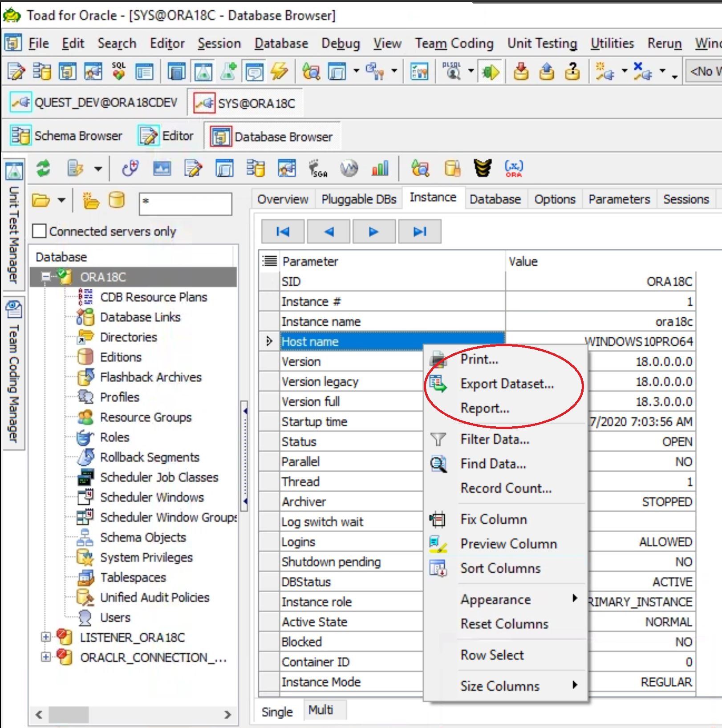
Task: Switch to the Multi tab
Action: 320,710
